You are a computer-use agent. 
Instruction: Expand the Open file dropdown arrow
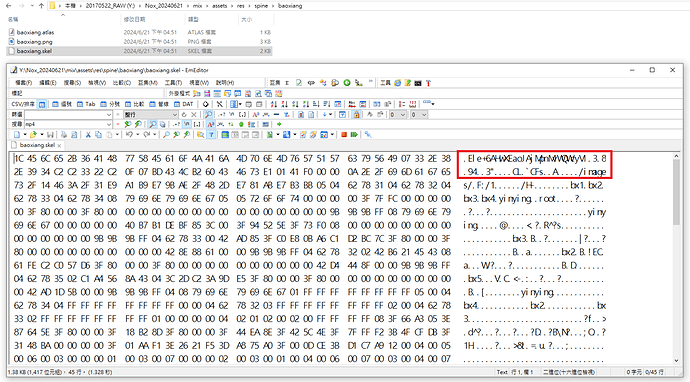click(42, 135)
